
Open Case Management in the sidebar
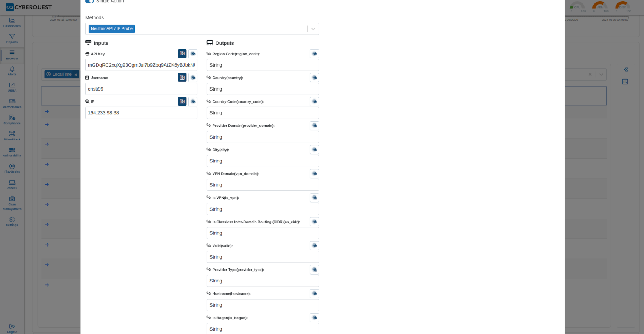tap(12, 203)
